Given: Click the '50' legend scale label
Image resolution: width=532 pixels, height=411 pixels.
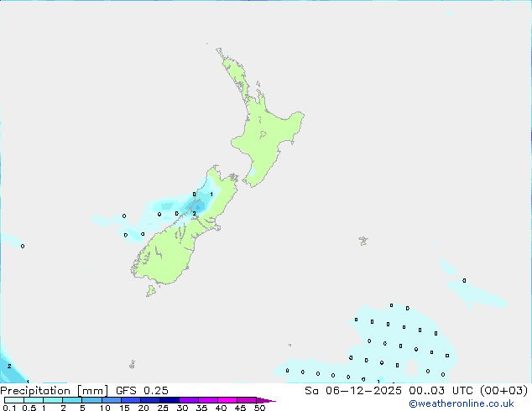Looking at the screenshot, I should tap(259, 408).
